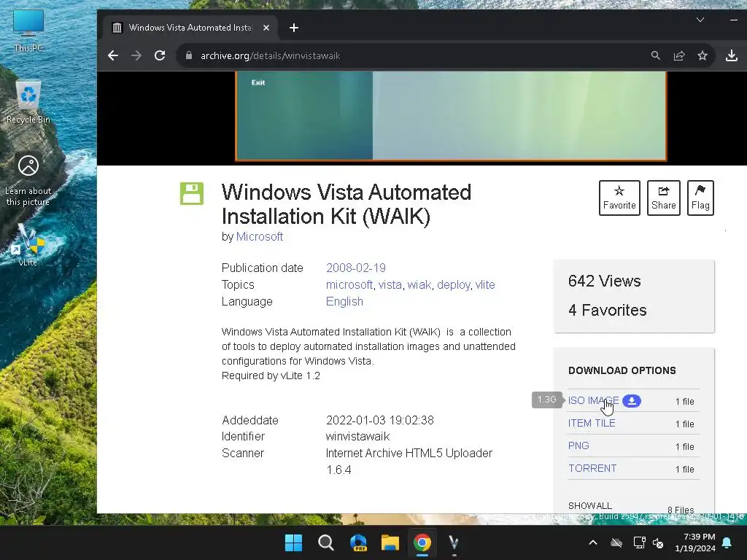
Task: Open the clock showing 7:39 PM
Action: (695, 542)
